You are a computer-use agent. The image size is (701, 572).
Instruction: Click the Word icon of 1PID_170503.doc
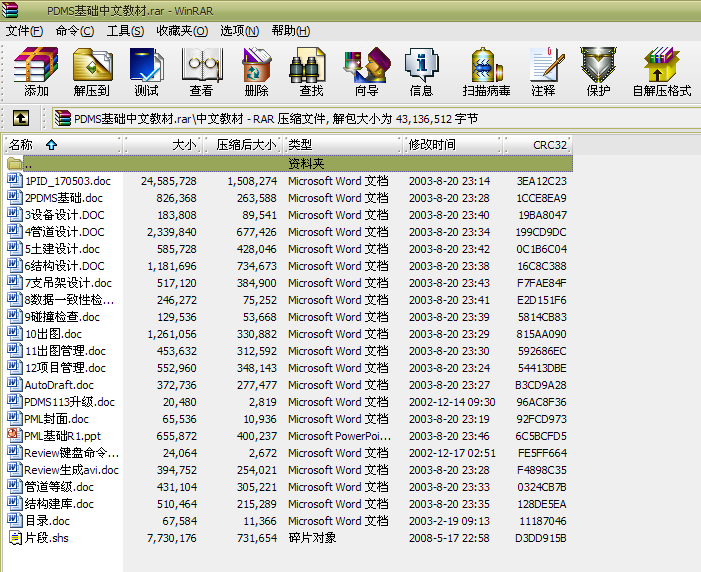click(x=14, y=180)
